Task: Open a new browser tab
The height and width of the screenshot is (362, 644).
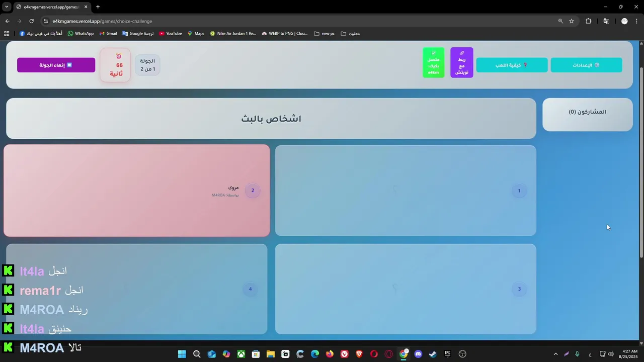Action: pyautogui.click(x=98, y=7)
